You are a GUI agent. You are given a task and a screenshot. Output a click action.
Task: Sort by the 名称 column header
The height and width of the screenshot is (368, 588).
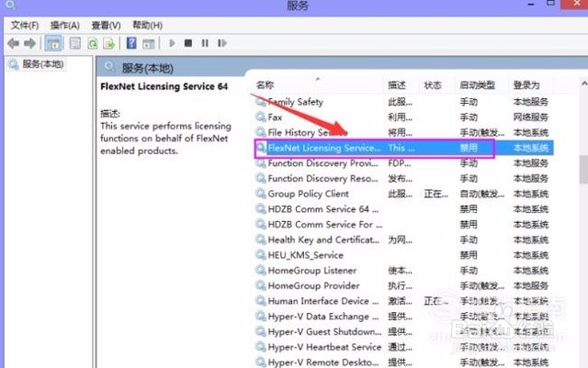266,85
